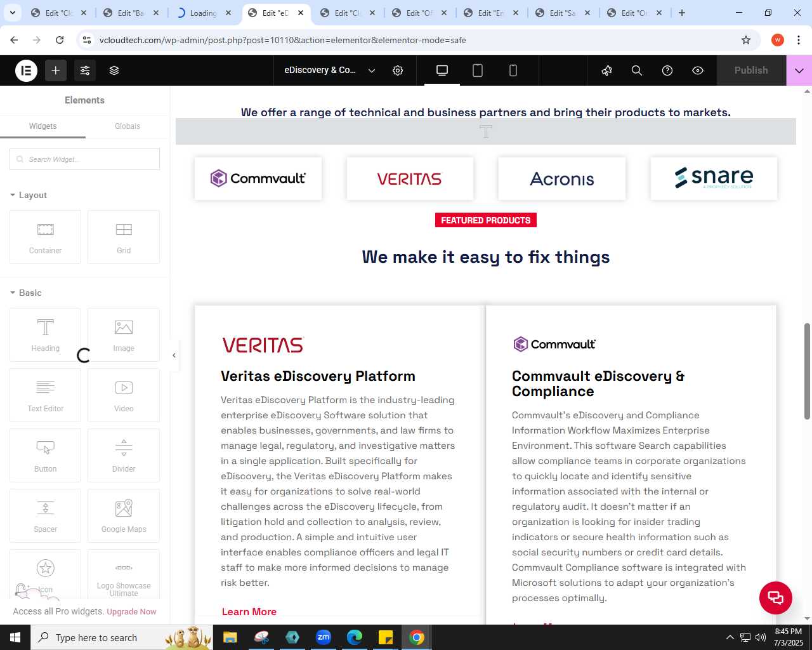Collapse the Basic section
The height and width of the screenshot is (650, 812).
click(26, 293)
